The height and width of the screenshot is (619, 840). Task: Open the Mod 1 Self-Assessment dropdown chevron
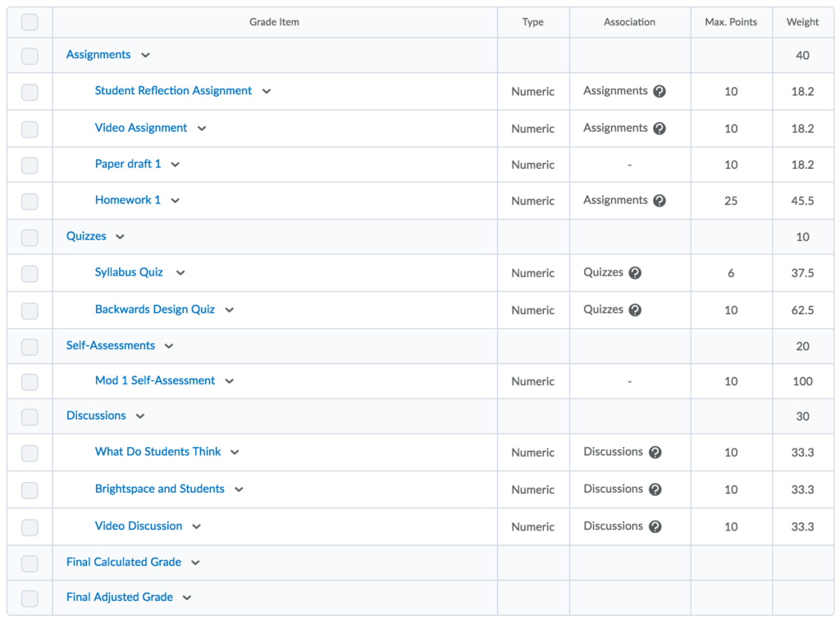pyautogui.click(x=229, y=381)
